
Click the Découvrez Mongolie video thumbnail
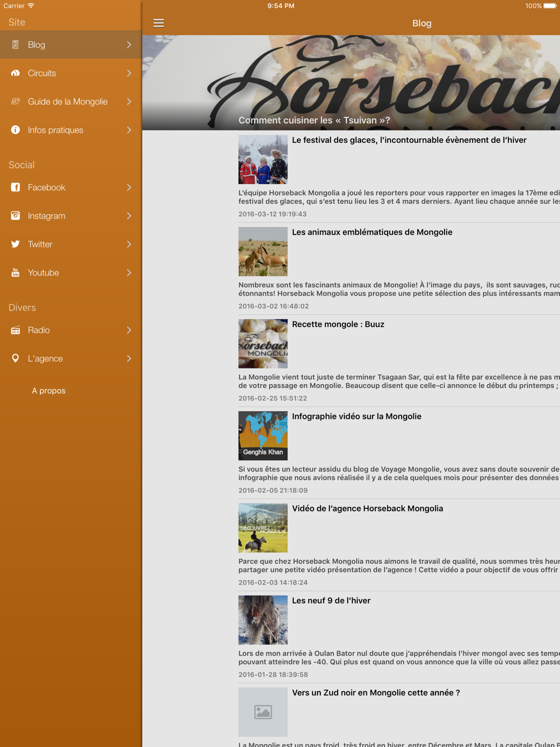263,528
